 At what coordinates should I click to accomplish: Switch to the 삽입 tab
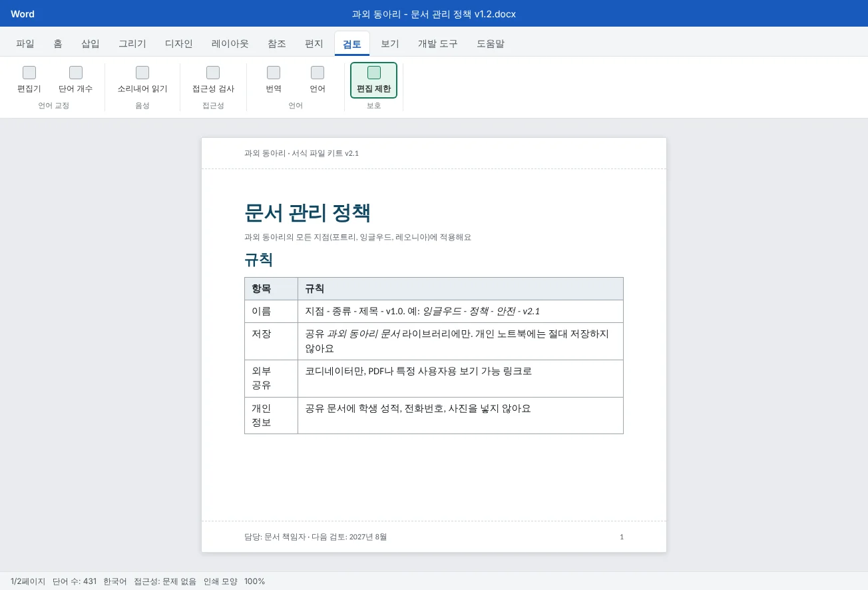[91, 44]
